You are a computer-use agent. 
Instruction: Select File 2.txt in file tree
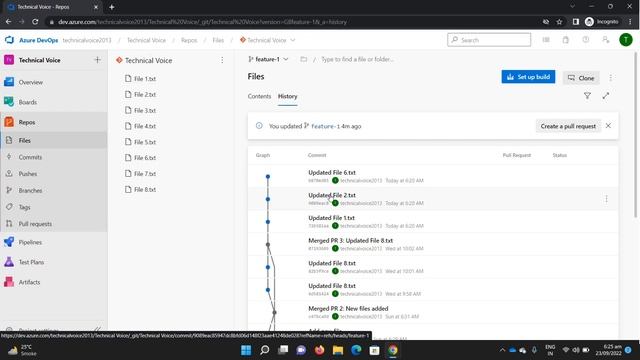[x=144, y=95]
